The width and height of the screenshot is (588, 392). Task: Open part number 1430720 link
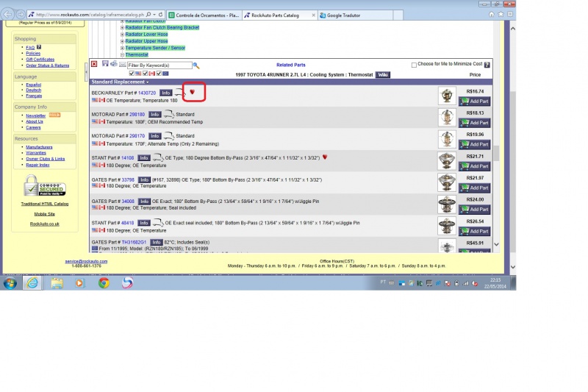(x=147, y=93)
